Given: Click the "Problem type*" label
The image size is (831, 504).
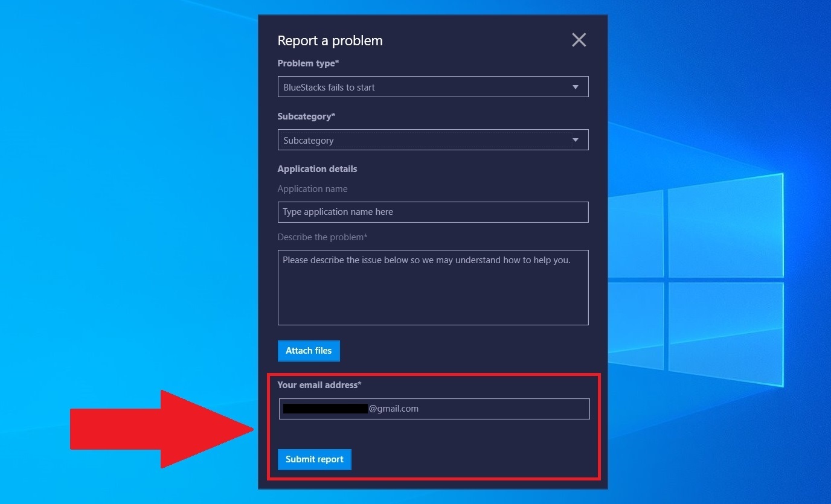Looking at the screenshot, I should point(308,63).
